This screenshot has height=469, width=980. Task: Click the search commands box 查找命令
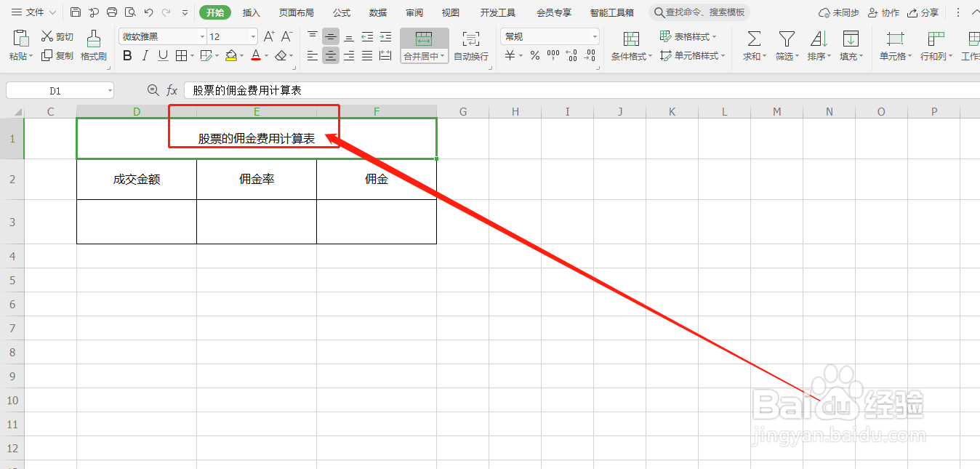[699, 12]
